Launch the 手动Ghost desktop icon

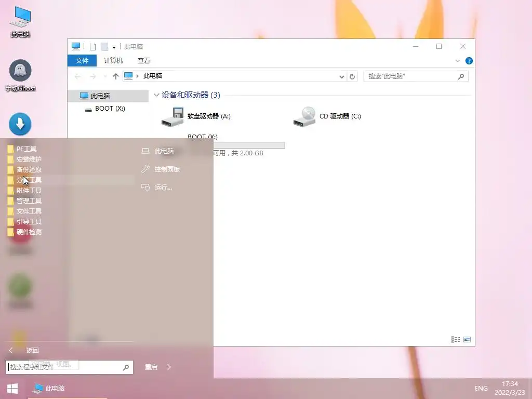(20, 75)
